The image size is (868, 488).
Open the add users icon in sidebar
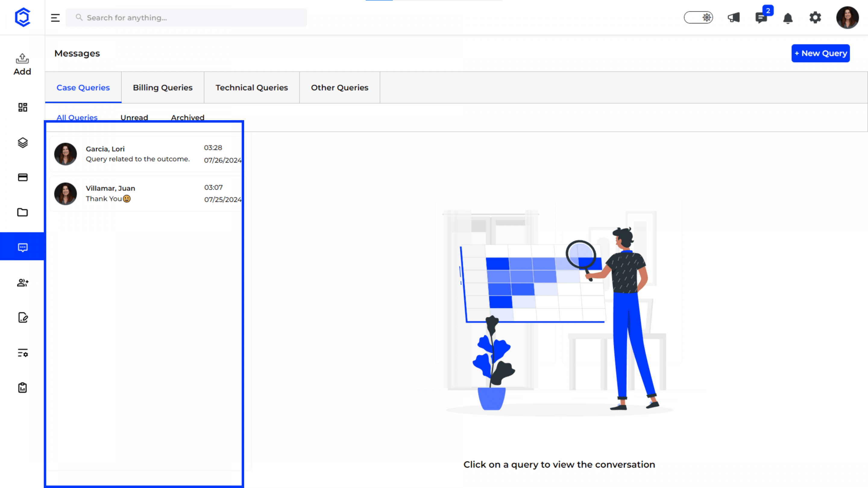[x=23, y=283]
